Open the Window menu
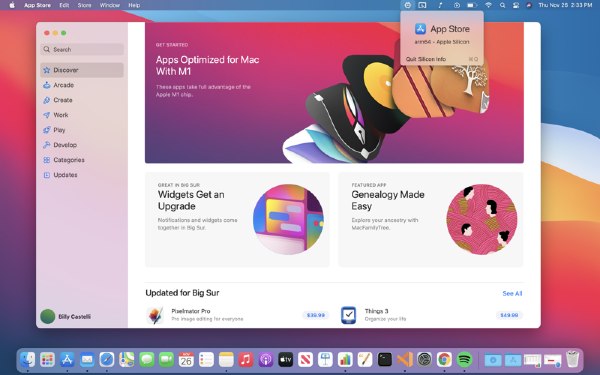 click(110, 5)
